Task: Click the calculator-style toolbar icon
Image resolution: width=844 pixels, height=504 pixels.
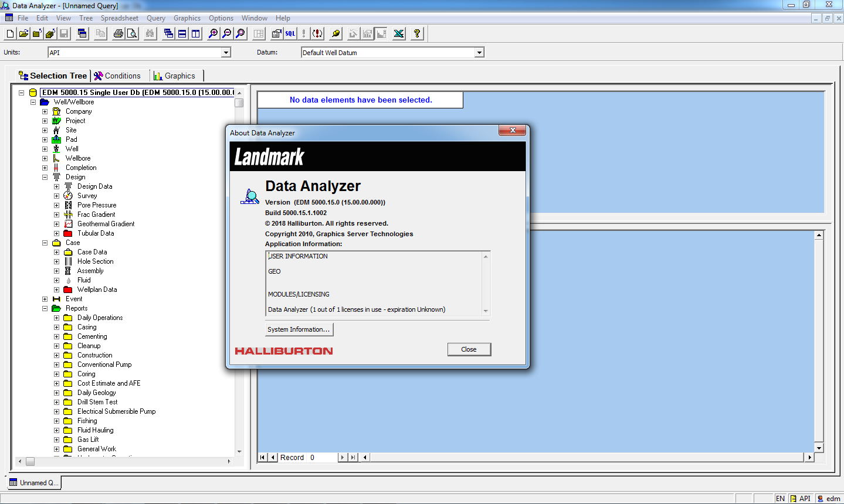Action: 82,33
